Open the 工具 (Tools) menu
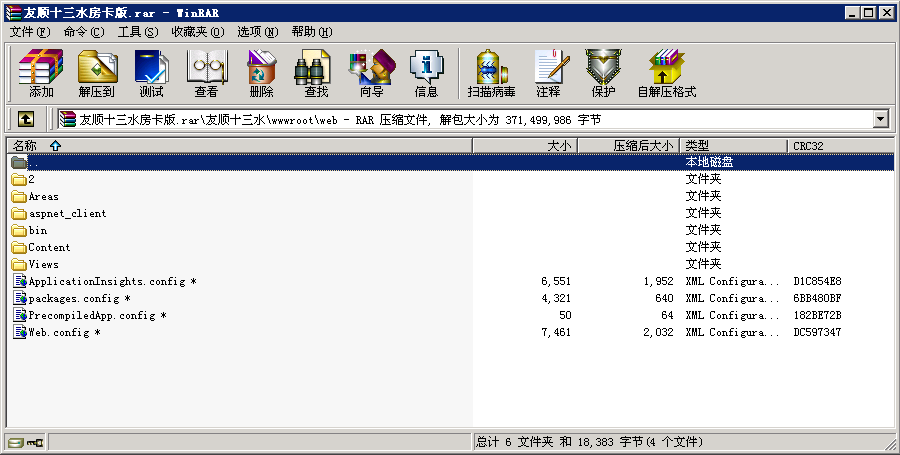The image size is (900, 455). (x=137, y=32)
